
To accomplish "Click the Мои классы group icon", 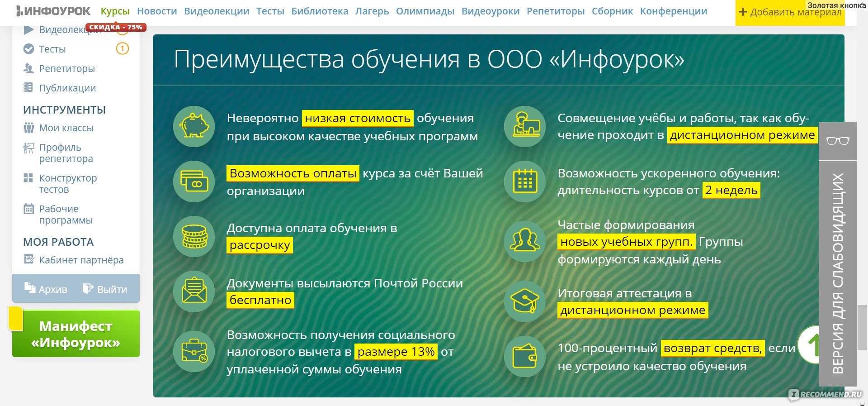I will 28,128.
